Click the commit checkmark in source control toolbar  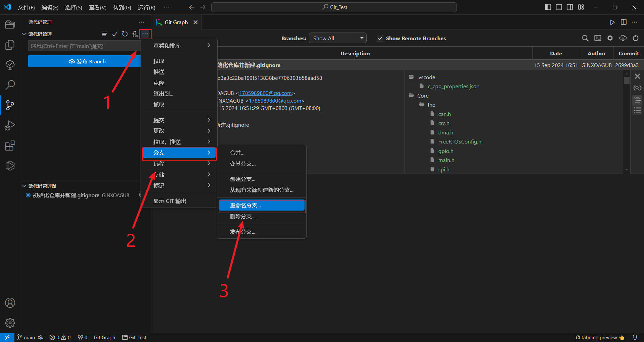(115, 34)
